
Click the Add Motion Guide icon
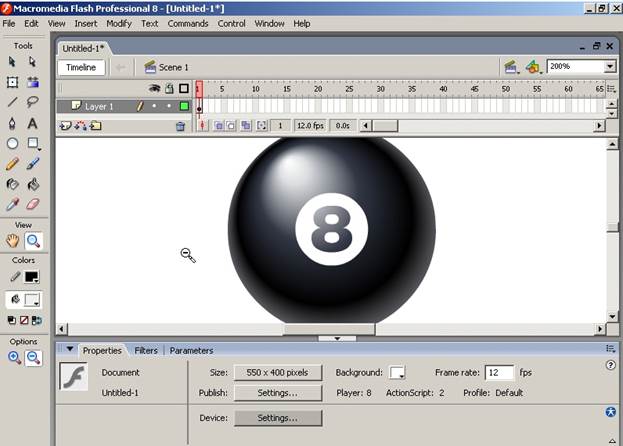[80, 126]
